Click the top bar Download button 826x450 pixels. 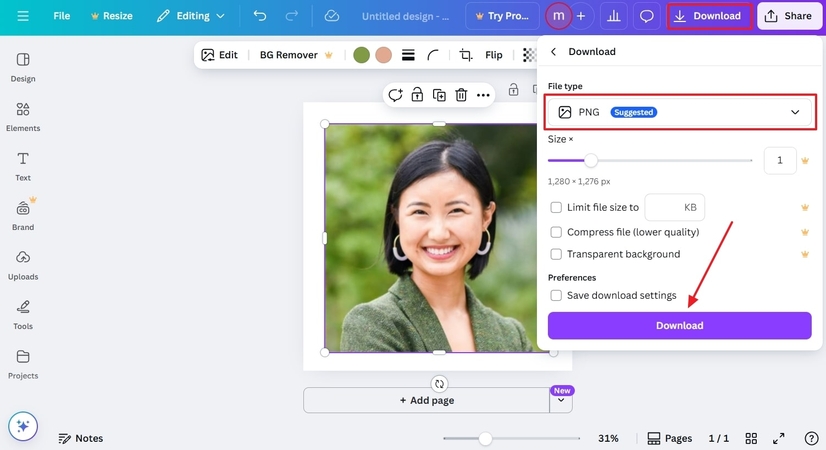coord(709,16)
